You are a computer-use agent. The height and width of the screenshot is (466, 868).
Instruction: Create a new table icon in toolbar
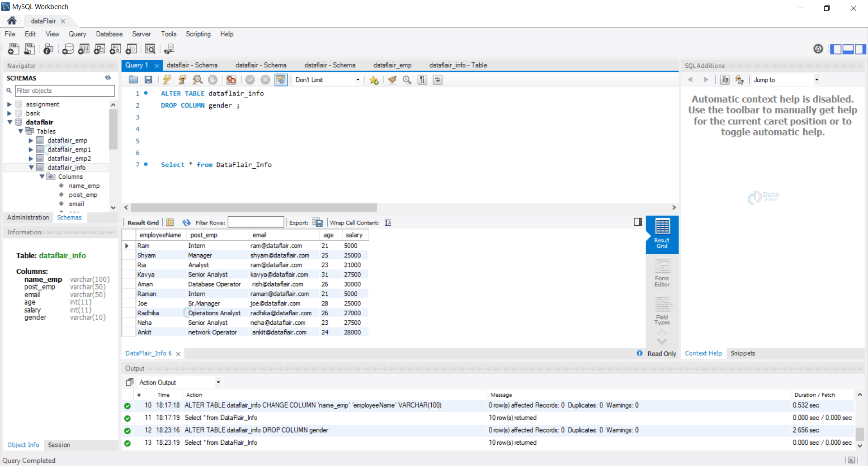click(x=84, y=49)
